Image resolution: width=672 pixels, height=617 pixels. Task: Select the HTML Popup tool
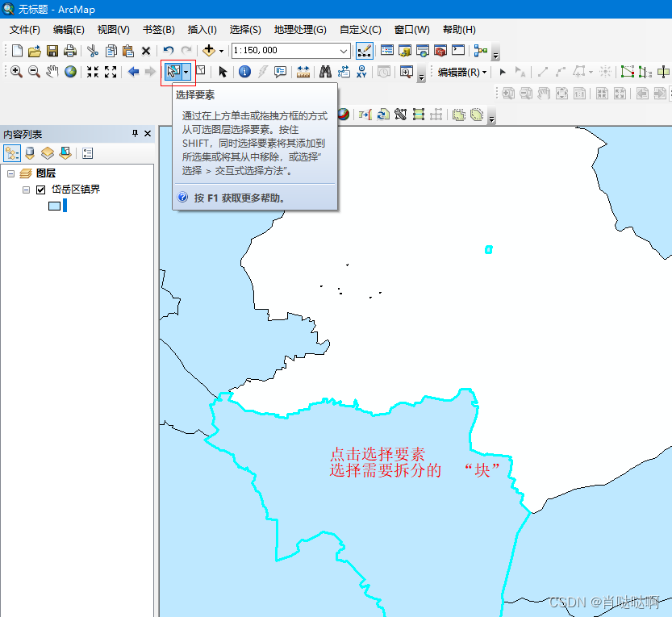coord(280,72)
